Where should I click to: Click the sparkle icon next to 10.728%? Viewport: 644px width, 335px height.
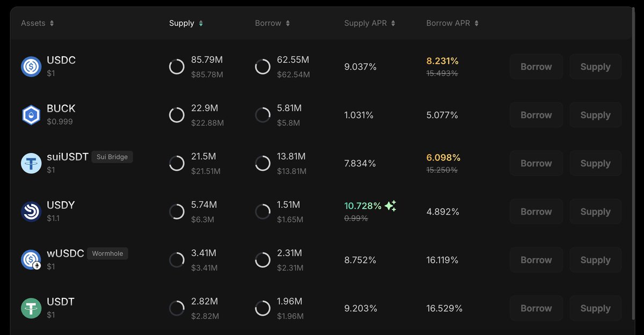pos(390,206)
